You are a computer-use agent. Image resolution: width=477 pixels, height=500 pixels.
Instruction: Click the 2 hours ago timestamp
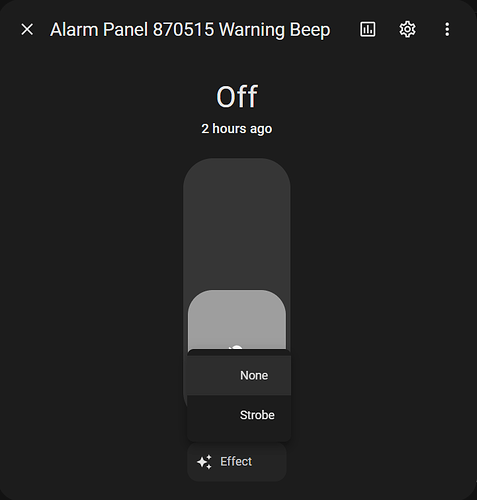click(237, 129)
